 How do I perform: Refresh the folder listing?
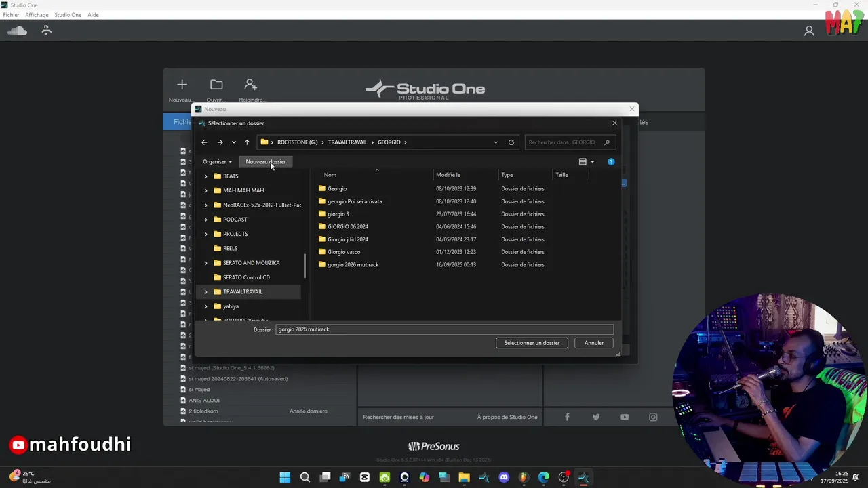click(511, 142)
